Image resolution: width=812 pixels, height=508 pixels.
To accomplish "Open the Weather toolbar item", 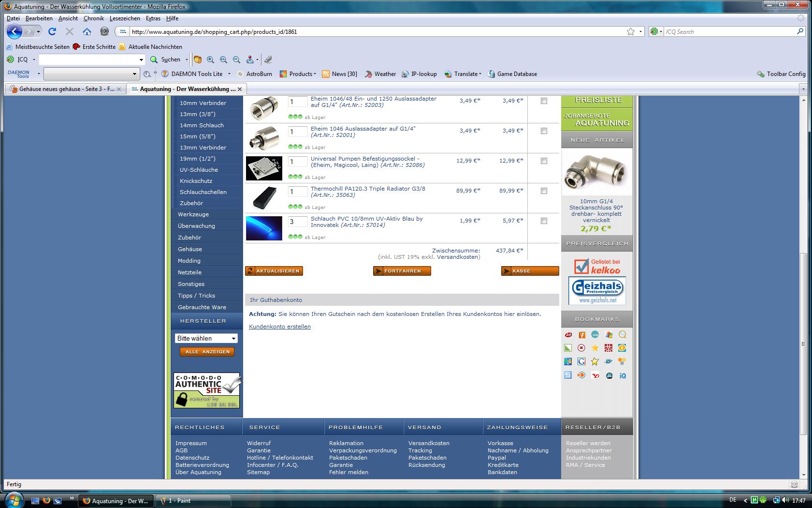I will [x=380, y=74].
